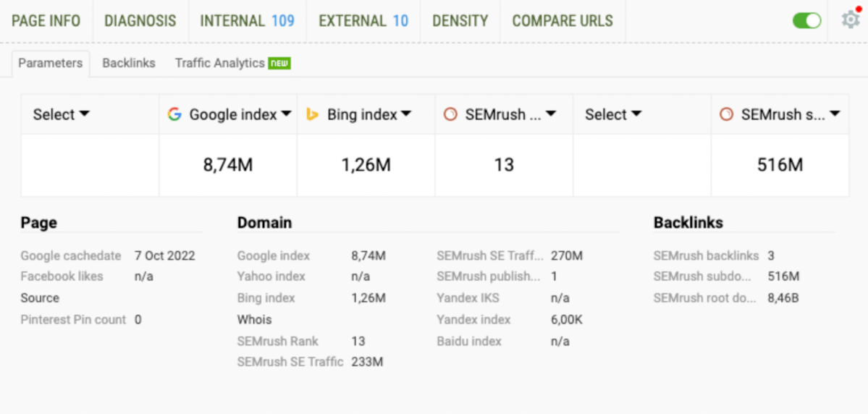The height and width of the screenshot is (414, 868).
Task: Click the 13 SEMrush table value
Action: point(504,165)
